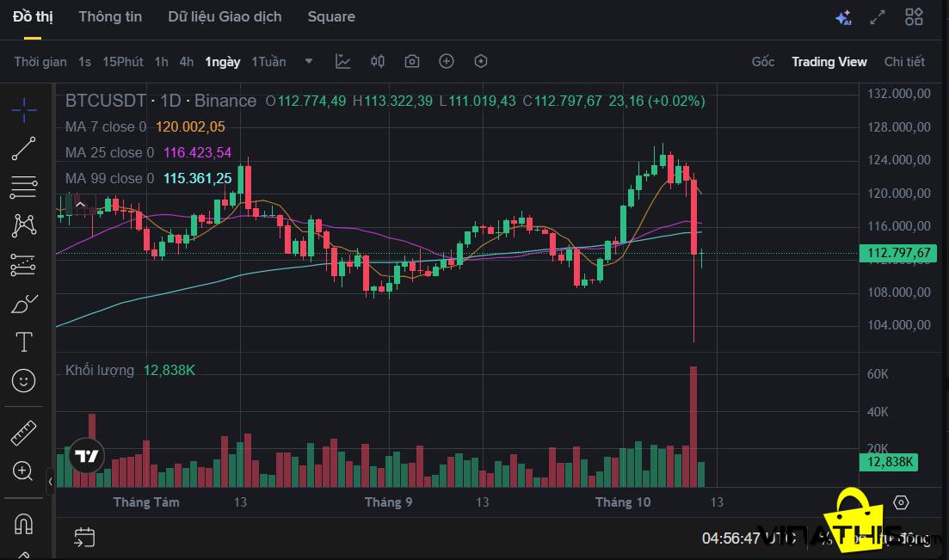This screenshot has height=560, width=949.
Task: Take a chart screenshot with camera icon
Action: [412, 61]
